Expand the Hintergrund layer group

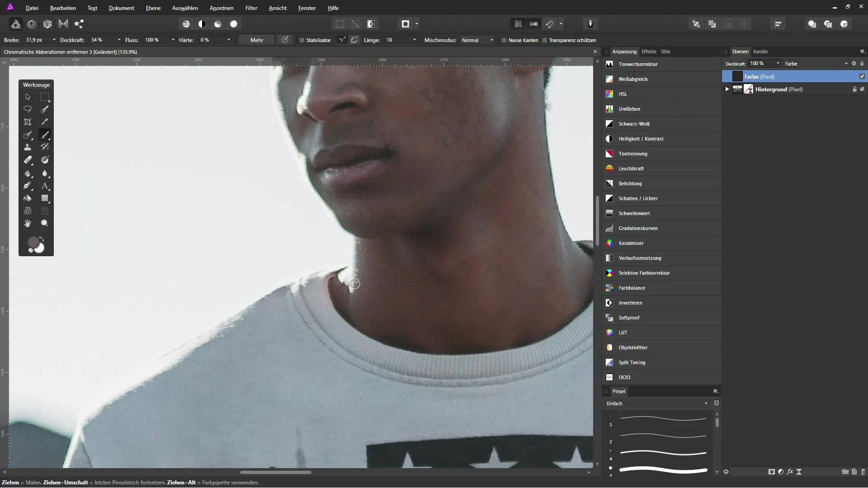tap(727, 89)
